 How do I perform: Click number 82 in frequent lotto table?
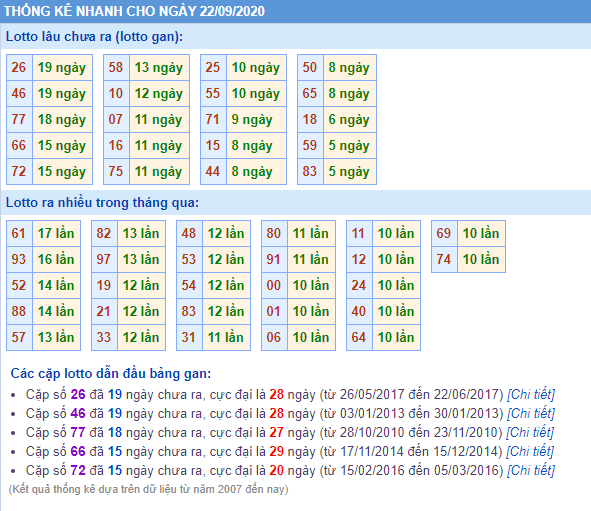(104, 233)
